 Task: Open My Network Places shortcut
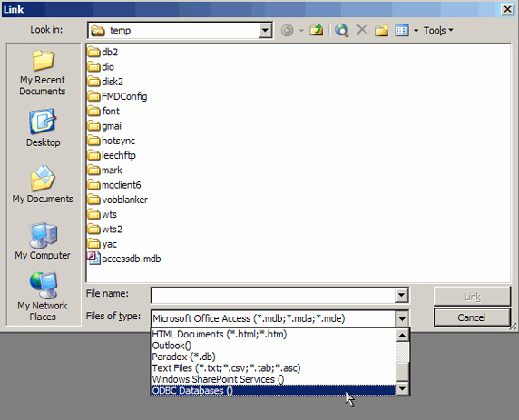[43, 297]
